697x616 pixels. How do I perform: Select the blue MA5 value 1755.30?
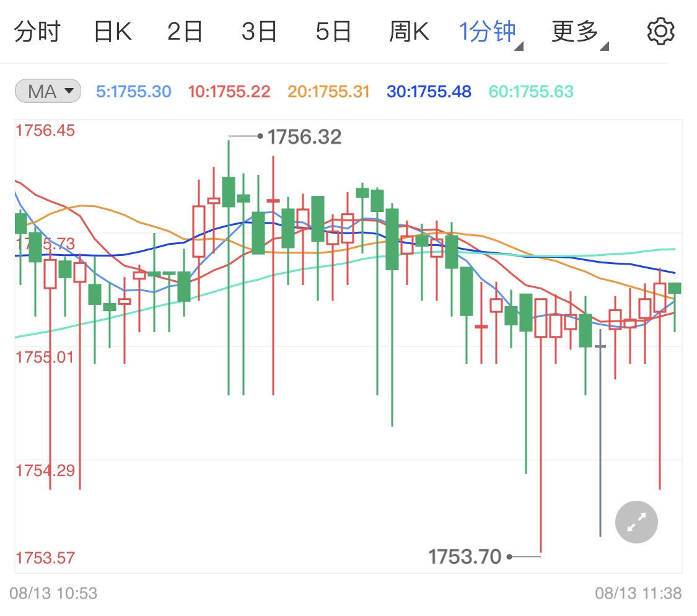coord(133,90)
